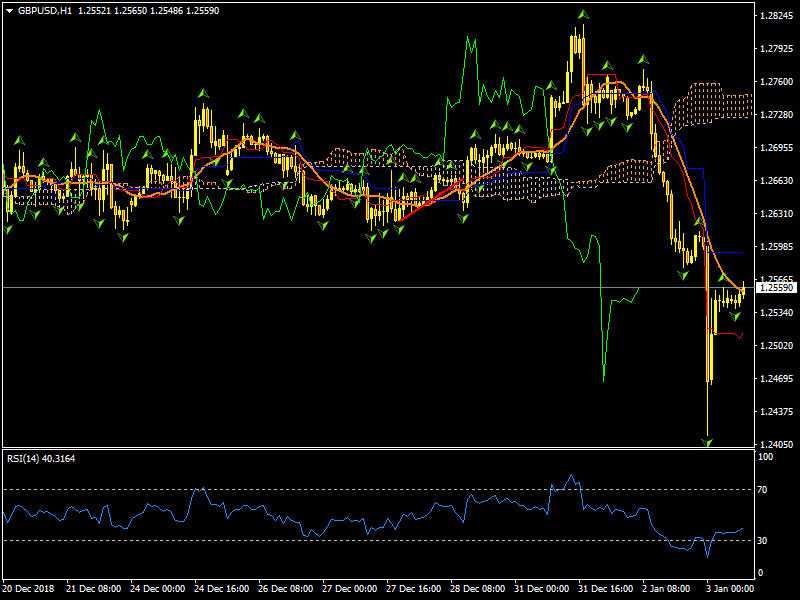Click the lowest down-fractal arrow near 1.24050

click(x=707, y=440)
